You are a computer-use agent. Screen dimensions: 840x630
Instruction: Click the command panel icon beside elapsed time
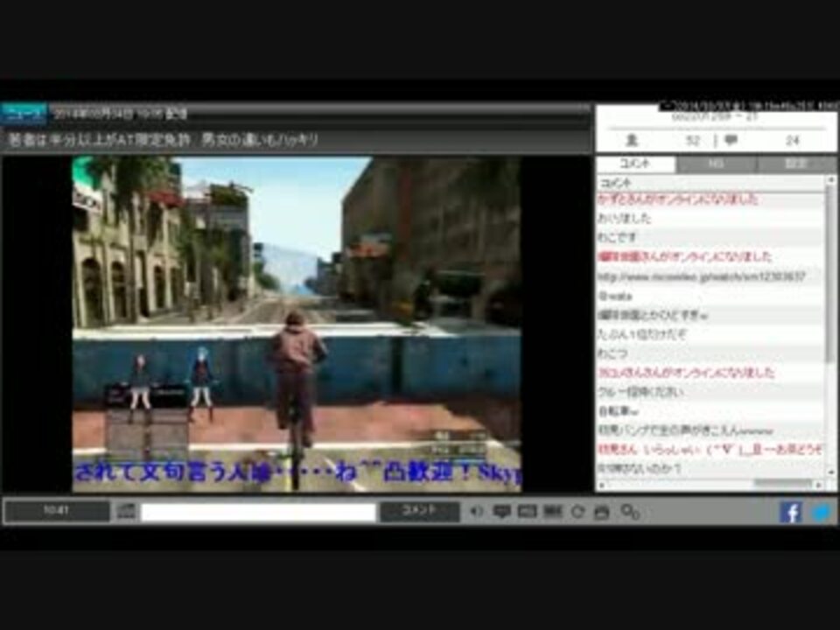point(126,512)
